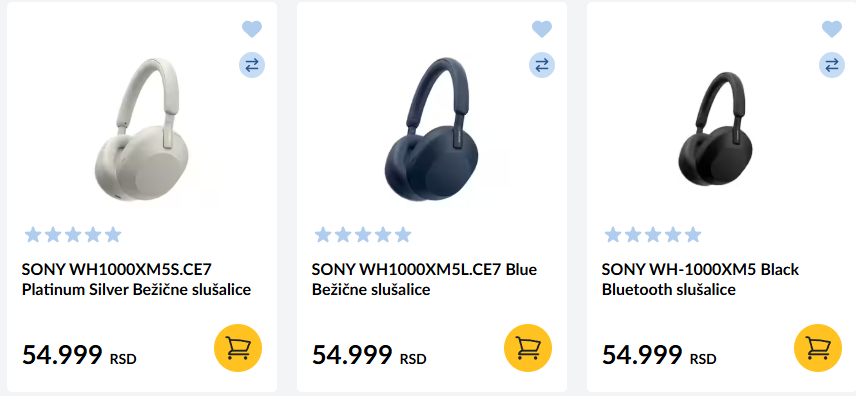
Task: Open SONY WH1000XM5L.CE7 Blue product title
Action: click(424, 280)
